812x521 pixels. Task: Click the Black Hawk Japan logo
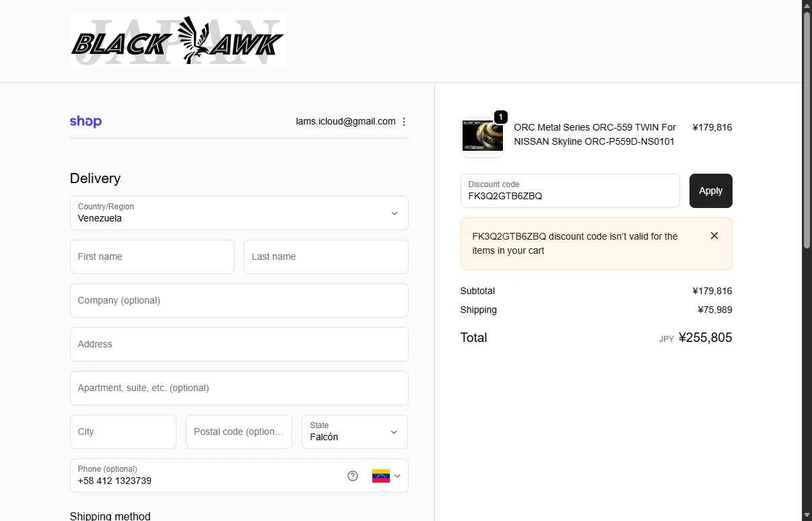(x=177, y=40)
